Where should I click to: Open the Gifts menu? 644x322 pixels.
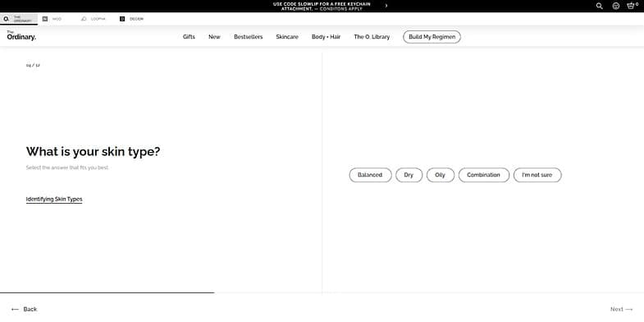click(x=189, y=37)
